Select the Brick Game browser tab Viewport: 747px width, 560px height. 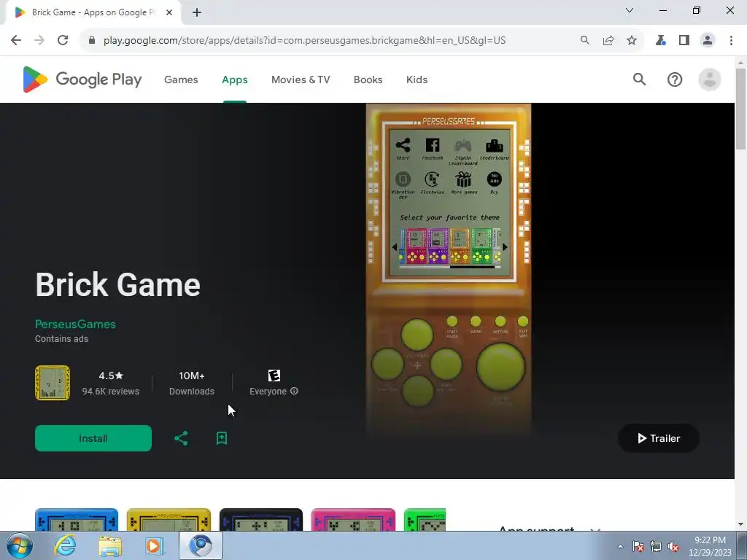(93, 12)
